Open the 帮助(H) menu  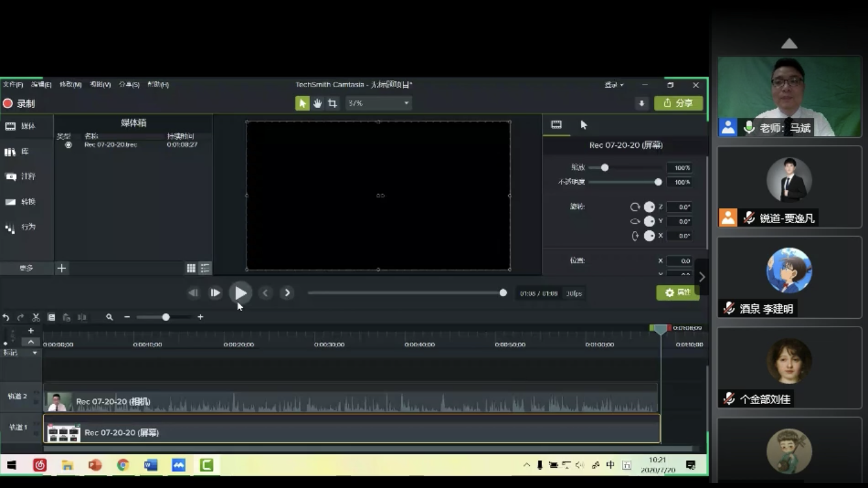(158, 85)
